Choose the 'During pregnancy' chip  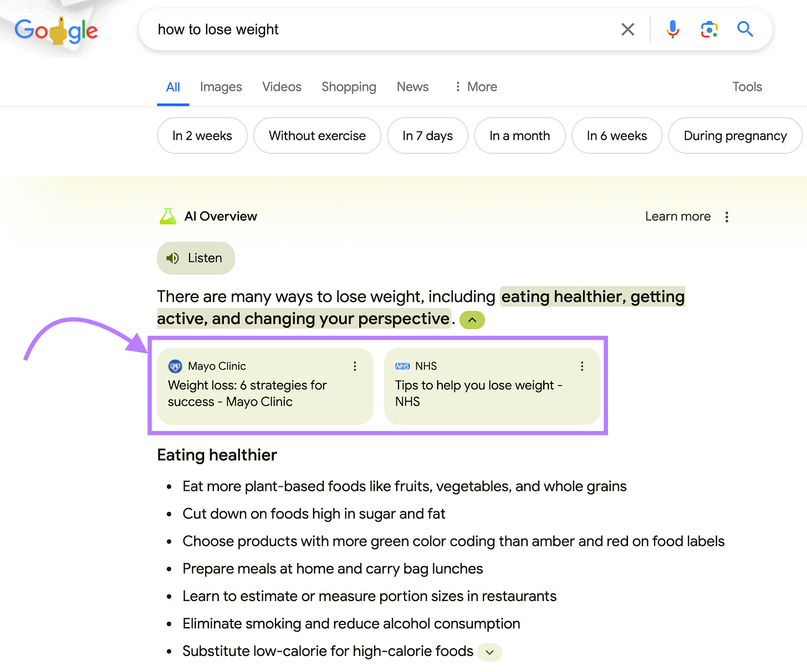click(x=735, y=136)
